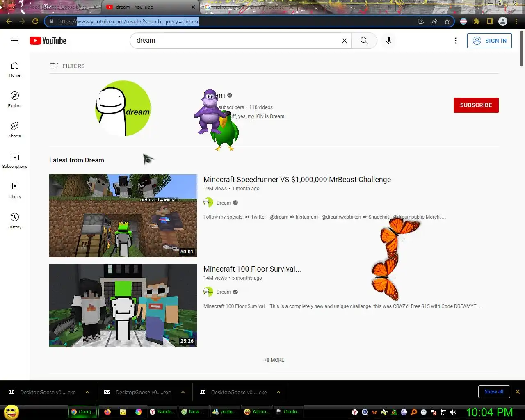This screenshot has width=525, height=420.
Task: Open the YouTube hamburger guide menu
Action: [15, 40]
